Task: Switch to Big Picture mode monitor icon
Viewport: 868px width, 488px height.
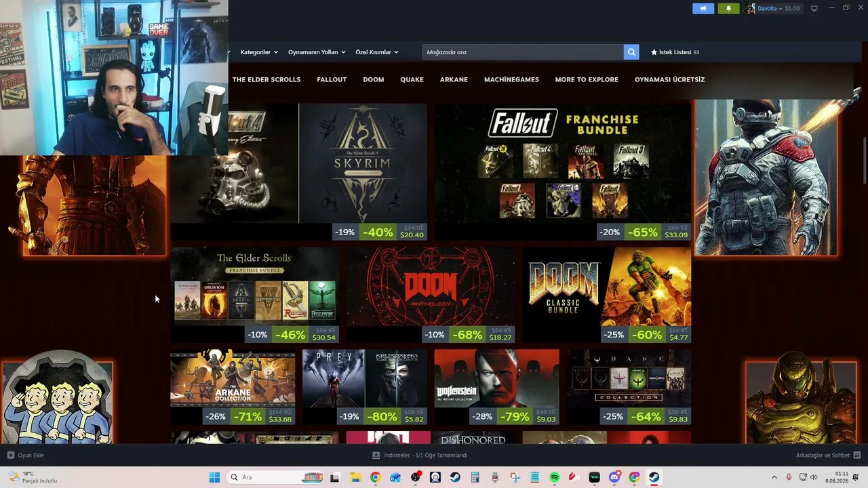Action: tap(814, 8)
